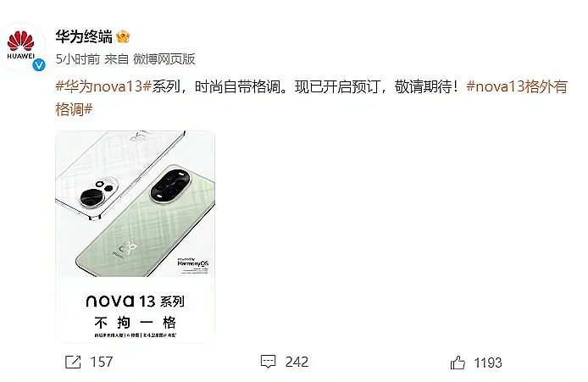
Task: Click the HarmonyOS logo in poster
Action: click(192, 262)
